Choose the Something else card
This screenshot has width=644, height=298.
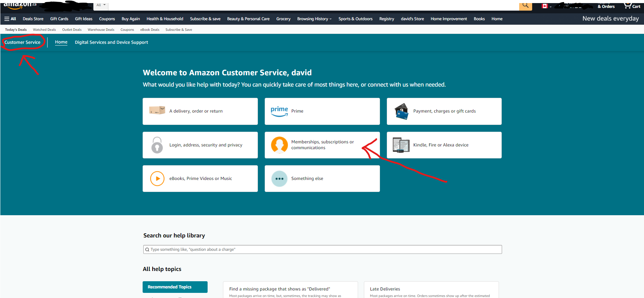coord(322,179)
